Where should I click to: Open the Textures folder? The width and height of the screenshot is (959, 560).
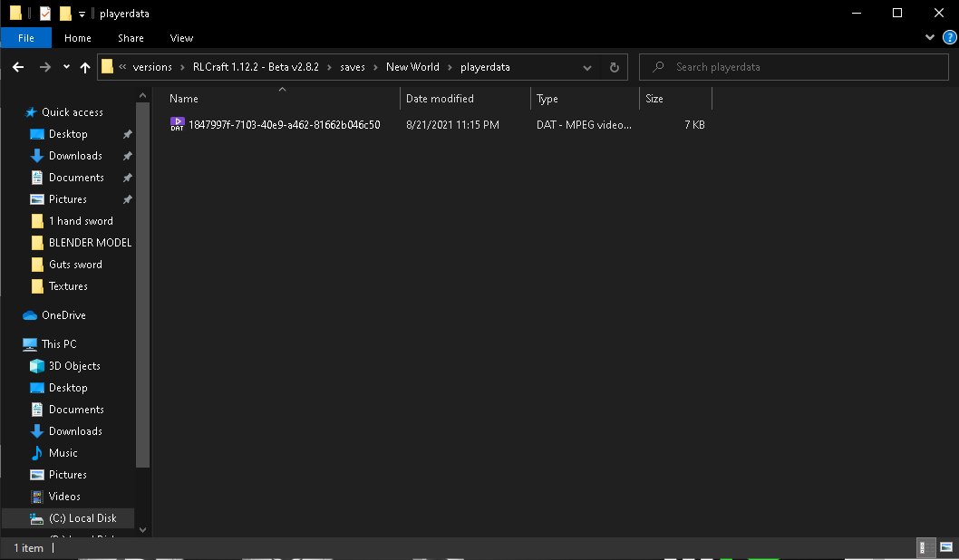pos(68,286)
